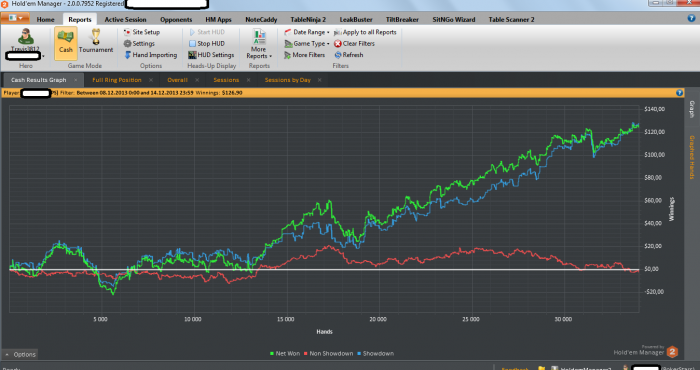Screen dimensions: 700x370
Task: Open the help icon in ribbon corner
Action: [x=691, y=19]
